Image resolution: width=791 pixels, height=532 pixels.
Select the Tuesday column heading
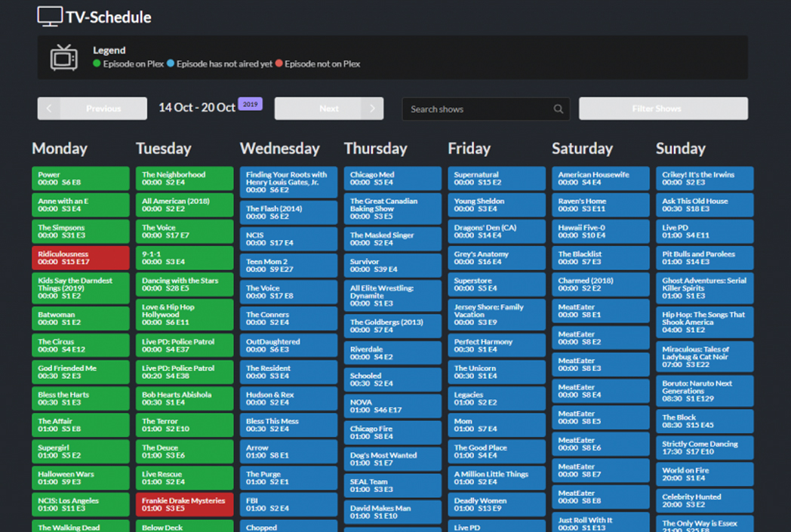pyautogui.click(x=164, y=148)
